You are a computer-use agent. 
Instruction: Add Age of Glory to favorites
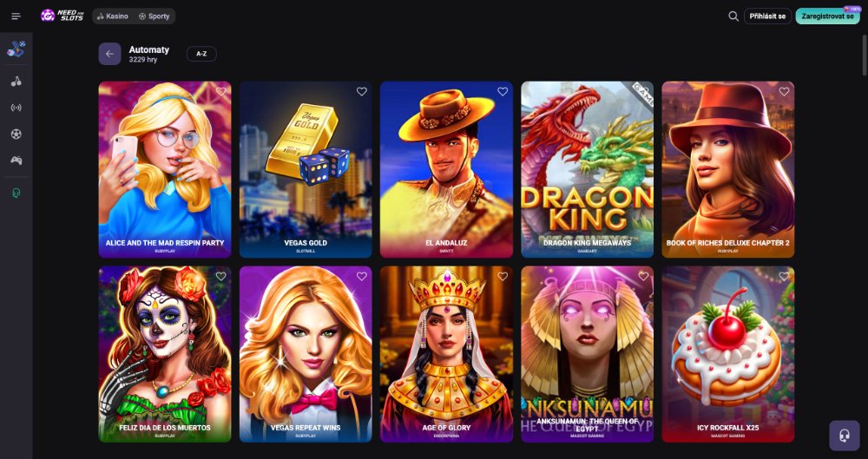[502, 276]
